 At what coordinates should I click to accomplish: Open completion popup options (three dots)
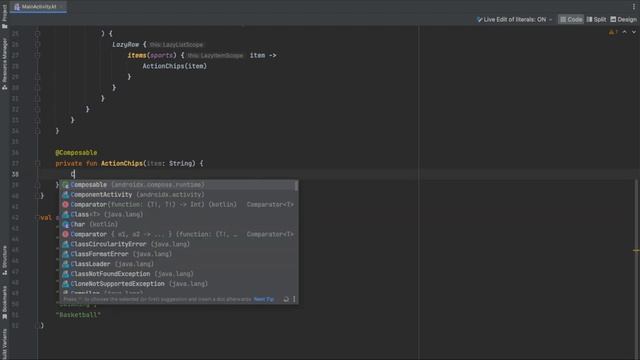294,299
